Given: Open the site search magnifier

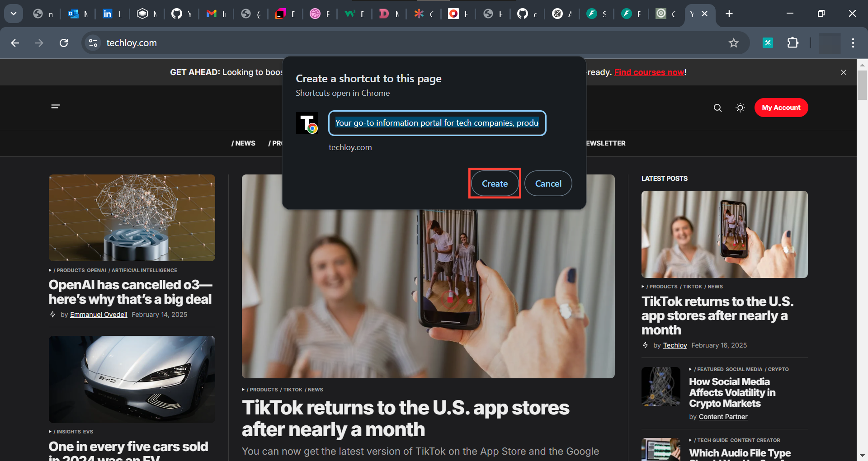Looking at the screenshot, I should tap(717, 108).
